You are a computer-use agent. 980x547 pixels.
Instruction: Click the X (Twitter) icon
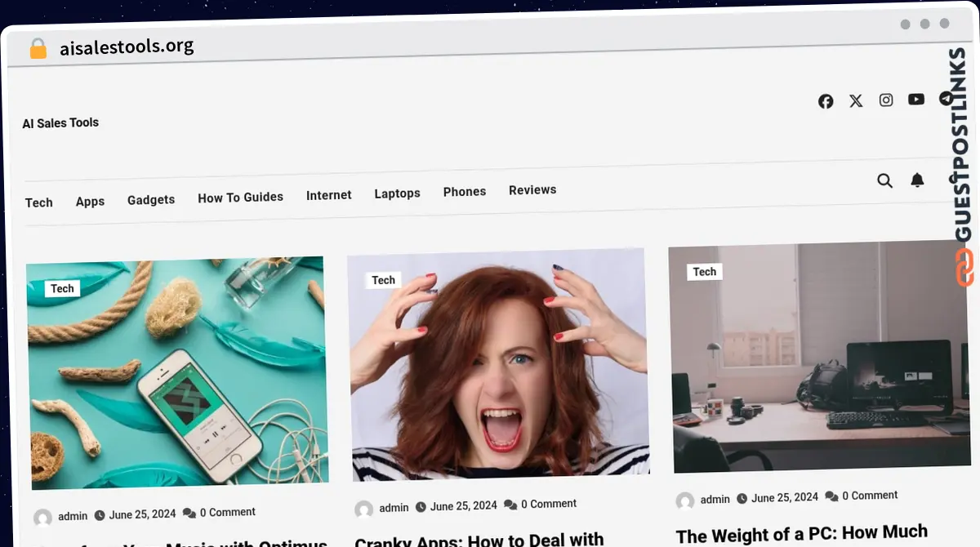click(856, 100)
